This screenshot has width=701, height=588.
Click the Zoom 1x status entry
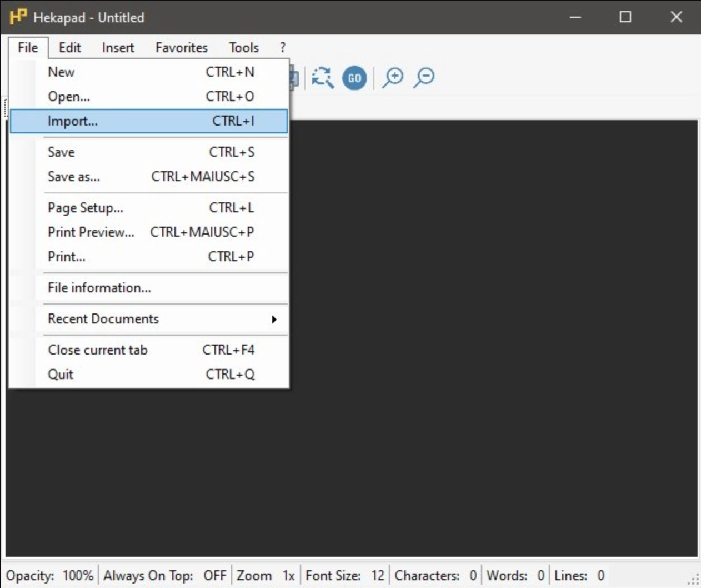[266, 575]
